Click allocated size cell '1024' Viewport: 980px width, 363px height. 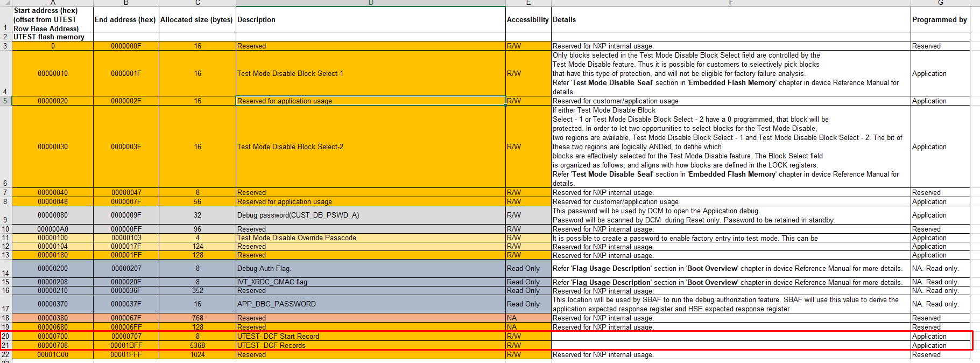pyautogui.click(x=198, y=354)
